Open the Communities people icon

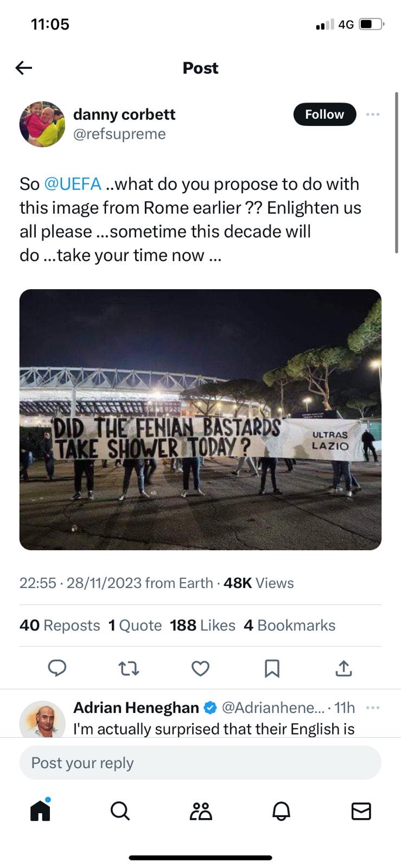(x=201, y=811)
